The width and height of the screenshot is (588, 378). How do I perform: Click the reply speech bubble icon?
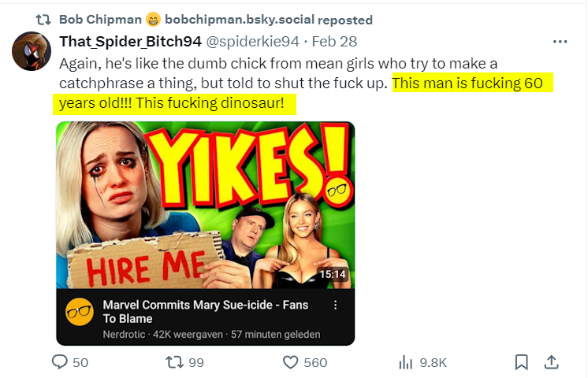coord(60,362)
